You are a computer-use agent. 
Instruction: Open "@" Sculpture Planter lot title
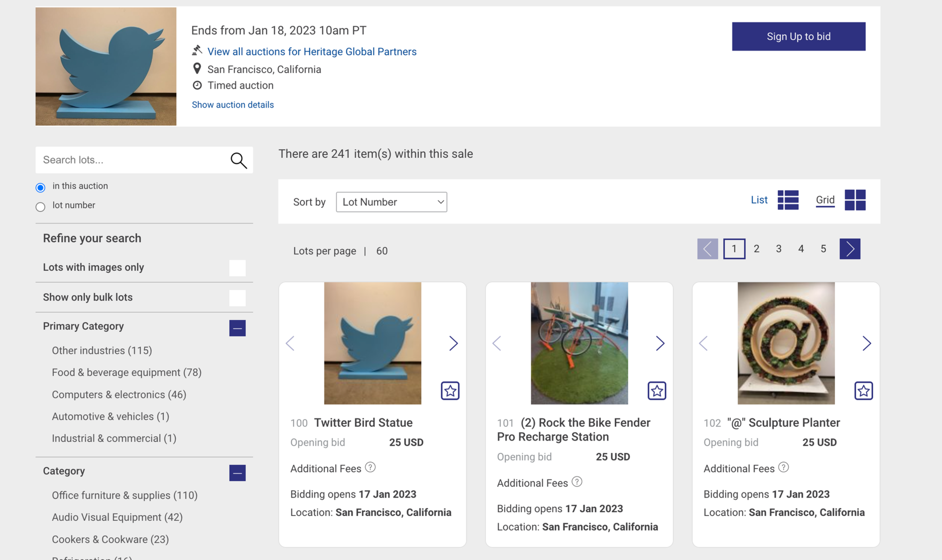point(784,423)
